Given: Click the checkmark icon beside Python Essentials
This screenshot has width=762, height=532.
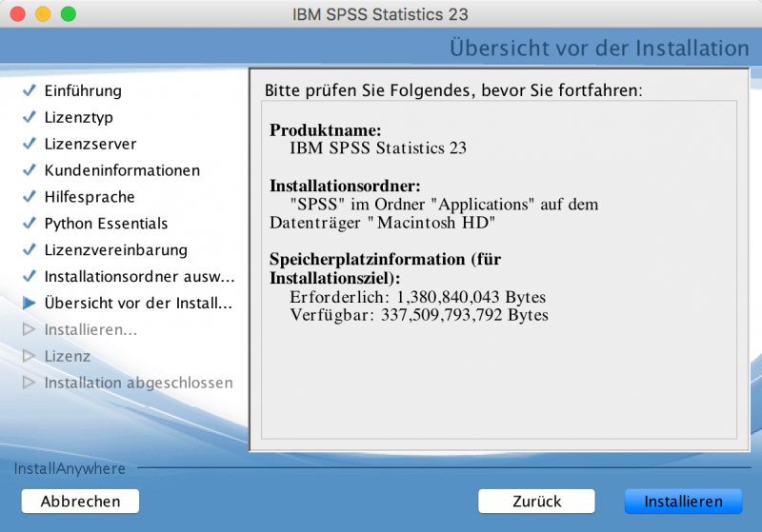Looking at the screenshot, I should pos(30,224).
